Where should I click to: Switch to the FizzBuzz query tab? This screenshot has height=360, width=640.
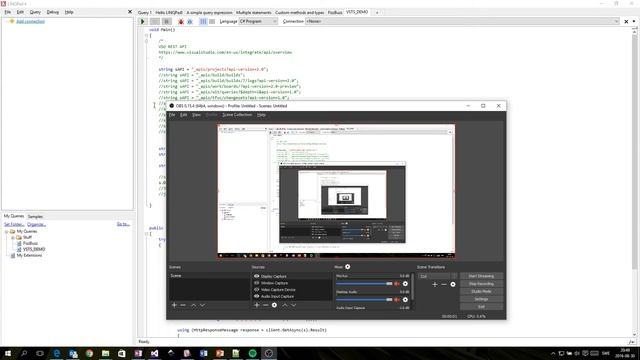(335, 13)
